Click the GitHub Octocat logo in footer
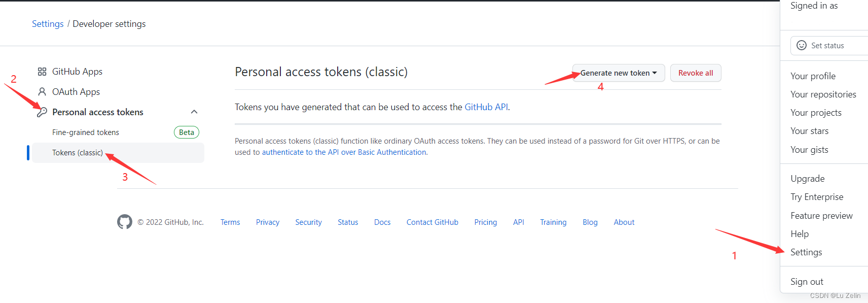The width and height of the screenshot is (868, 303). point(125,222)
